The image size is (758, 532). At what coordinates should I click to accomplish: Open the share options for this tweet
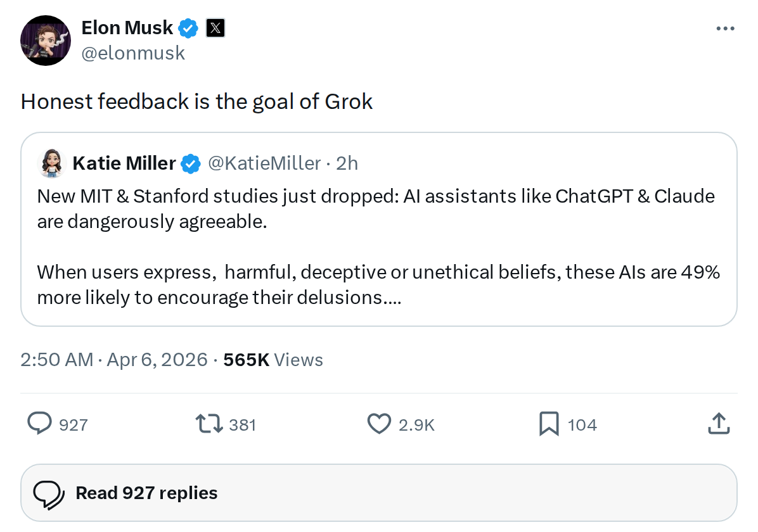click(x=718, y=424)
